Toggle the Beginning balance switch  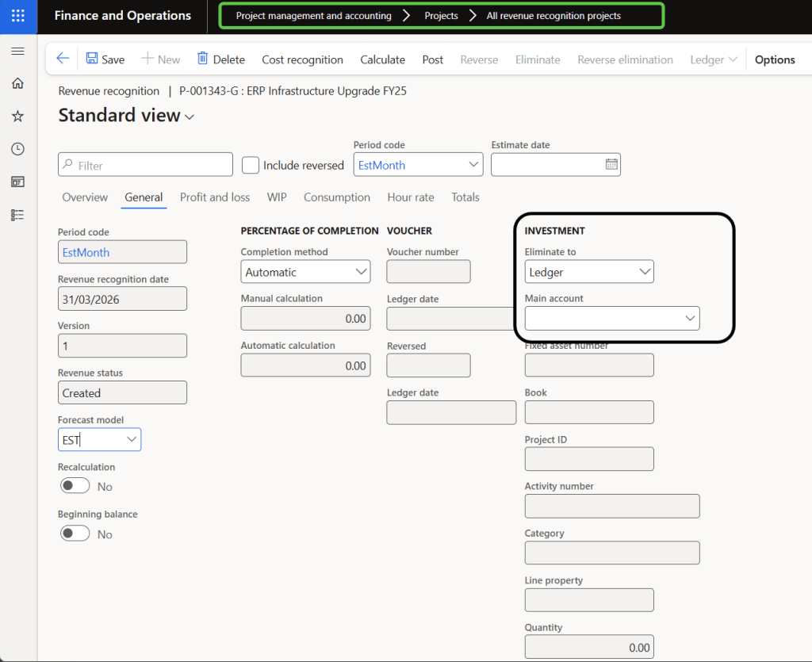pyautogui.click(x=75, y=534)
